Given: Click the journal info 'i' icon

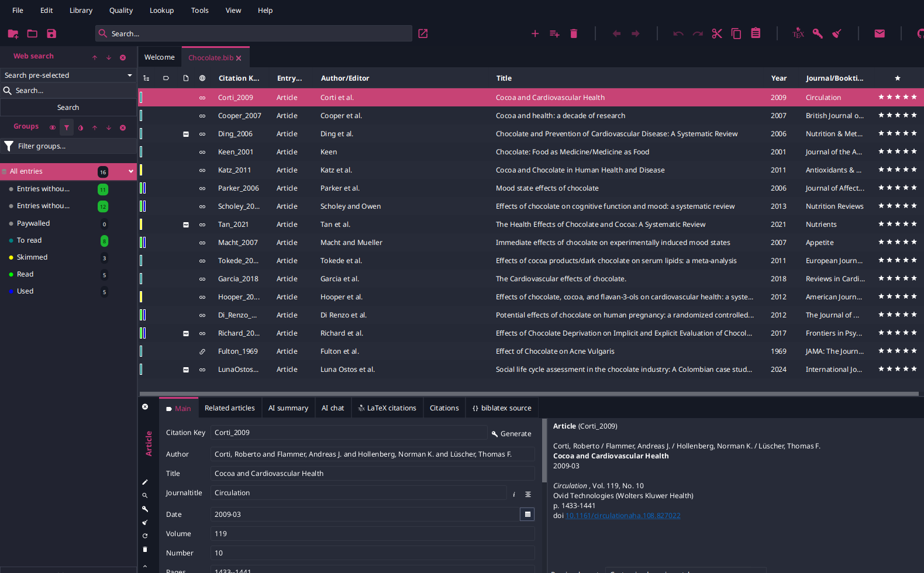Looking at the screenshot, I should pos(514,495).
